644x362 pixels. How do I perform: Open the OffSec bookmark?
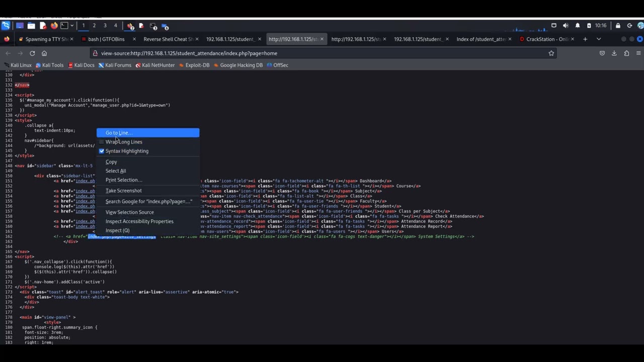click(277, 65)
